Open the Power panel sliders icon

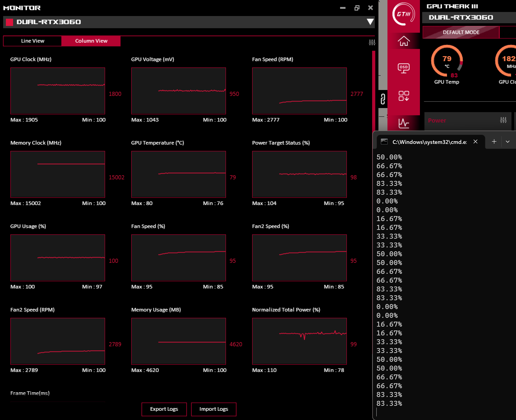point(503,120)
